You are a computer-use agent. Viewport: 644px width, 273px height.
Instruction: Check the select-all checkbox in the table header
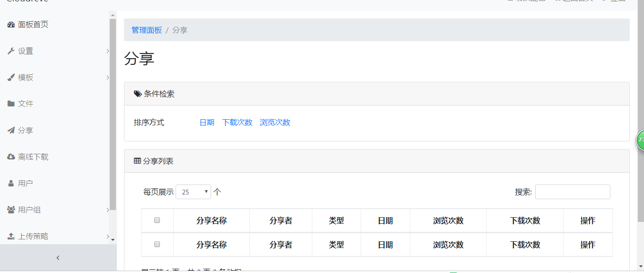point(157,220)
